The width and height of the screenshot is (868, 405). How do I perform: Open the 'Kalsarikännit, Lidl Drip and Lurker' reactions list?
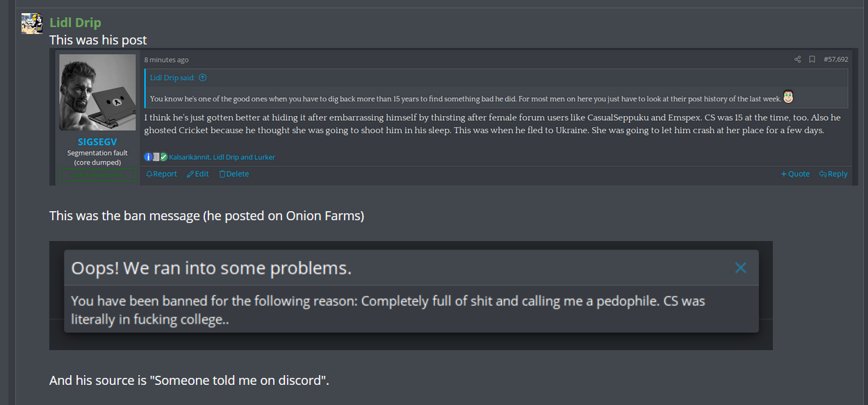(x=222, y=157)
